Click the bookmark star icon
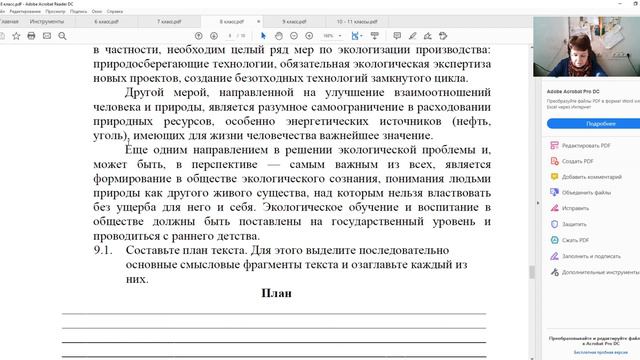The height and width of the screenshot is (360, 640). pos(16,36)
